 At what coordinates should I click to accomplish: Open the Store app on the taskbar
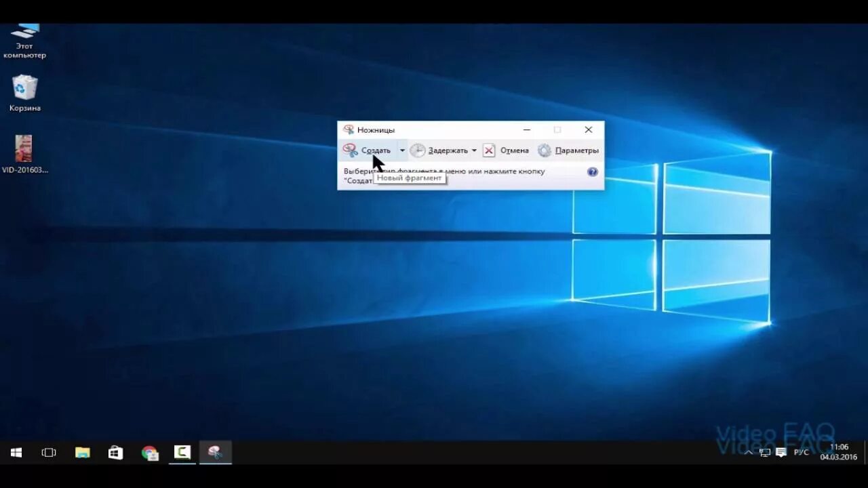point(115,453)
